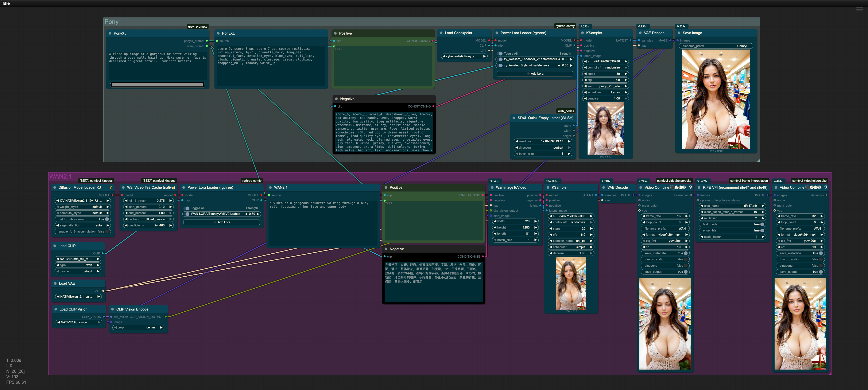Click help icon on Diffusion Model Loader KJ

click(x=111, y=188)
